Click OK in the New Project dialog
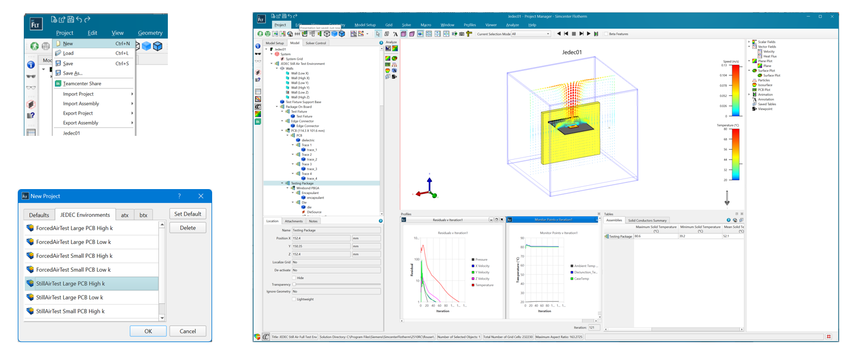Viewport: 868px width, 356px height. pyautogui.click(x=148, y=330)
